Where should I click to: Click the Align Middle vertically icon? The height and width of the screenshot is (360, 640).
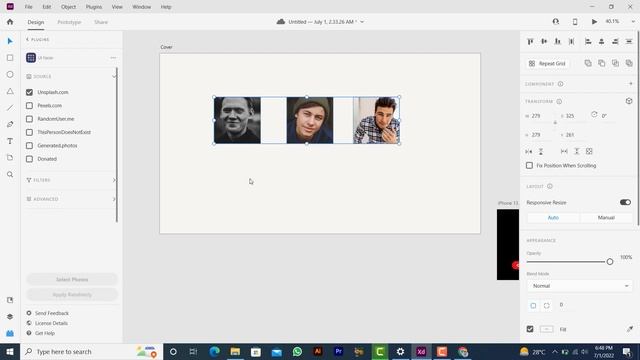(x=544, y=41)
